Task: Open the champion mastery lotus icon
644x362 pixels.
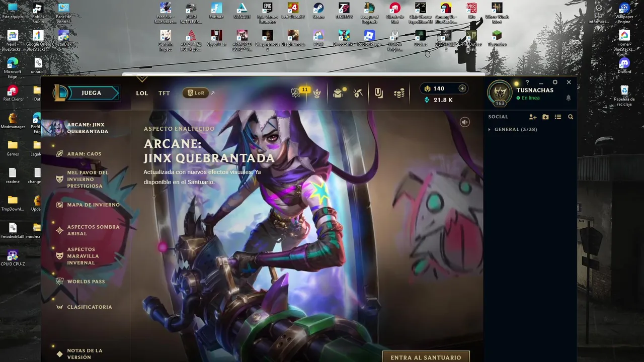Action: (x=317, y=94)
